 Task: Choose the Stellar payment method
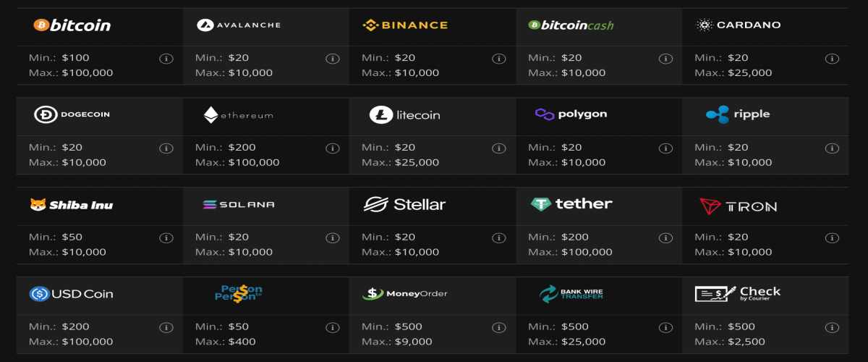click(x=404, y=205)
